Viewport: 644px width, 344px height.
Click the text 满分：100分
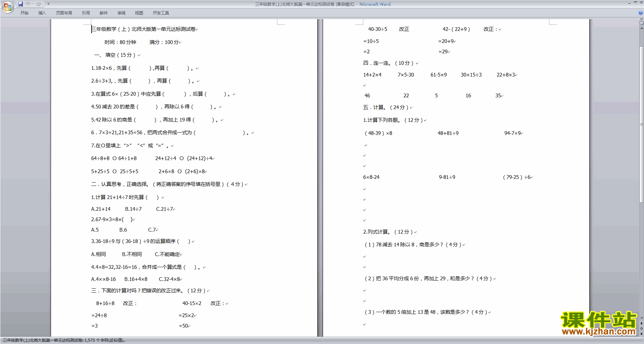tap(164, 42)
